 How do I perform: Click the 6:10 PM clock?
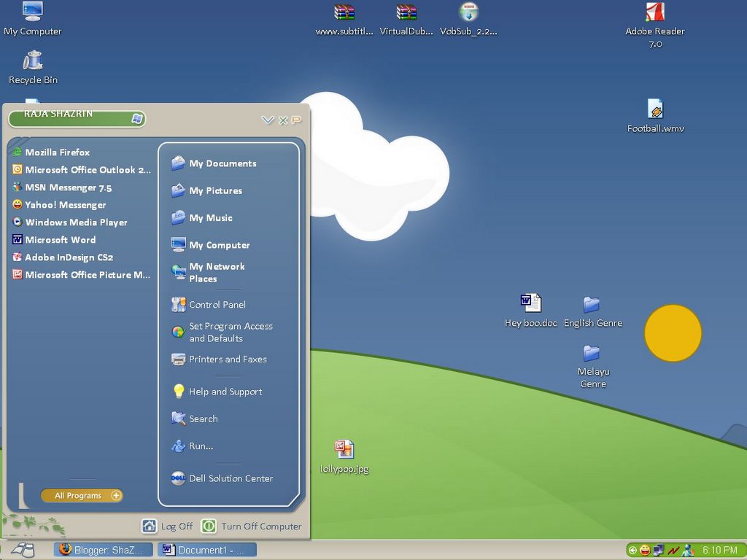pyautogui.click(x=719, y=551)
